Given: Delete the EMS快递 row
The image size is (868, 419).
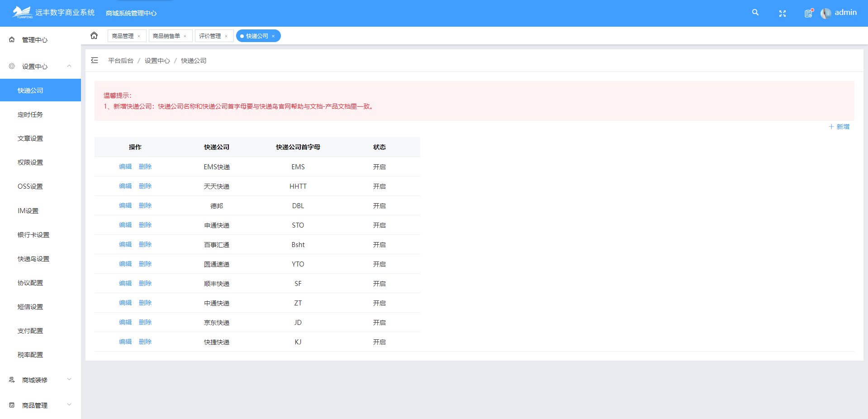Looking at the screenshot, I should click(x=145, y=167).
